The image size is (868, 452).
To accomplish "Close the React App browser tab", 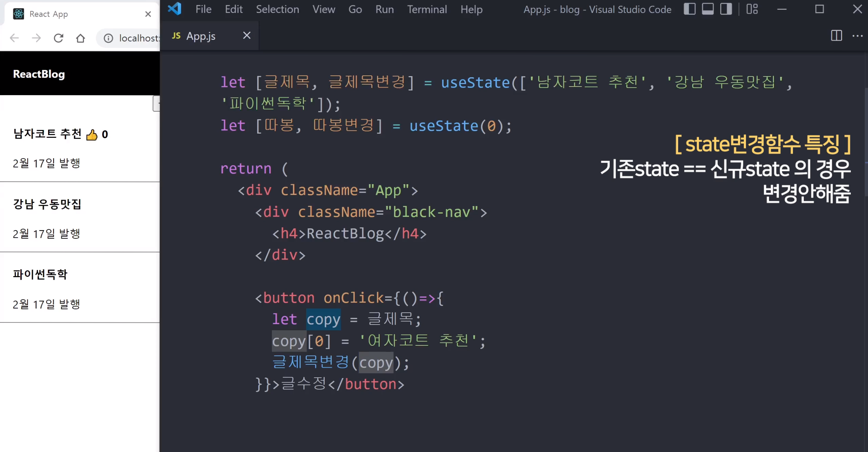I will click(x=148, y=14).
